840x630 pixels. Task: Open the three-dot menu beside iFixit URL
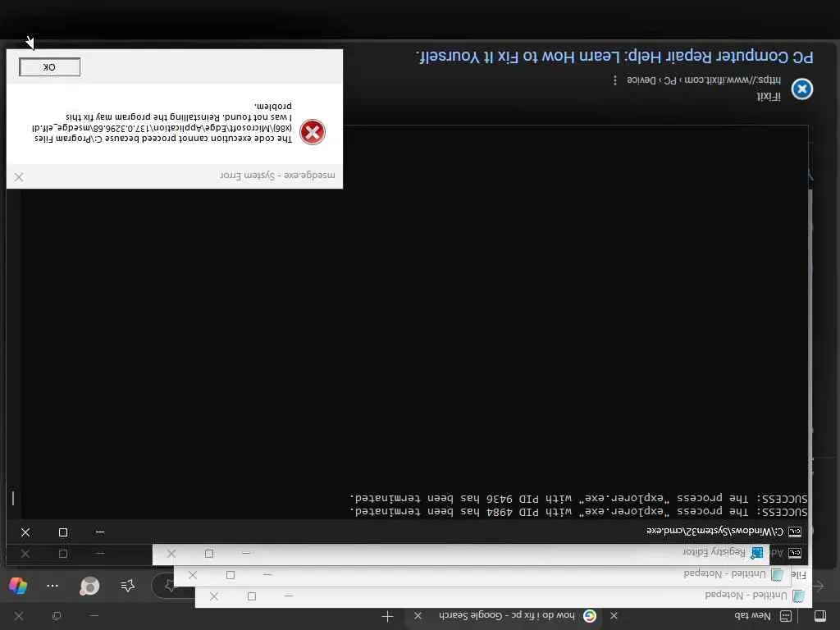615,80
